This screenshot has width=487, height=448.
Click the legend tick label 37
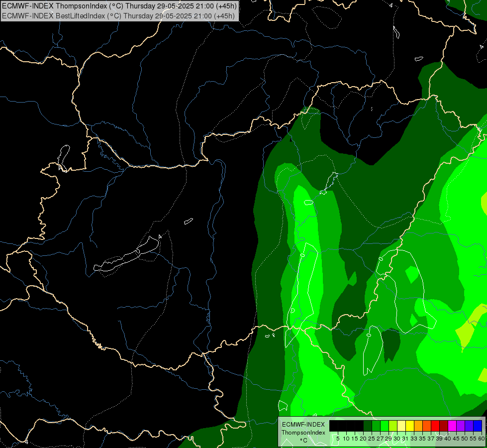point(431,439)
